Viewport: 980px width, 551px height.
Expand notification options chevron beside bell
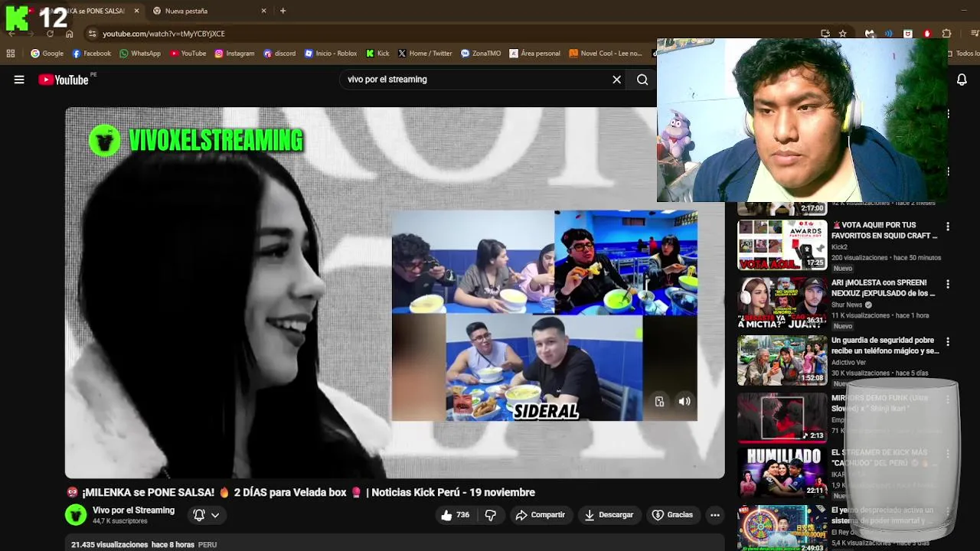pyautogui.click(x=215, y=515)
